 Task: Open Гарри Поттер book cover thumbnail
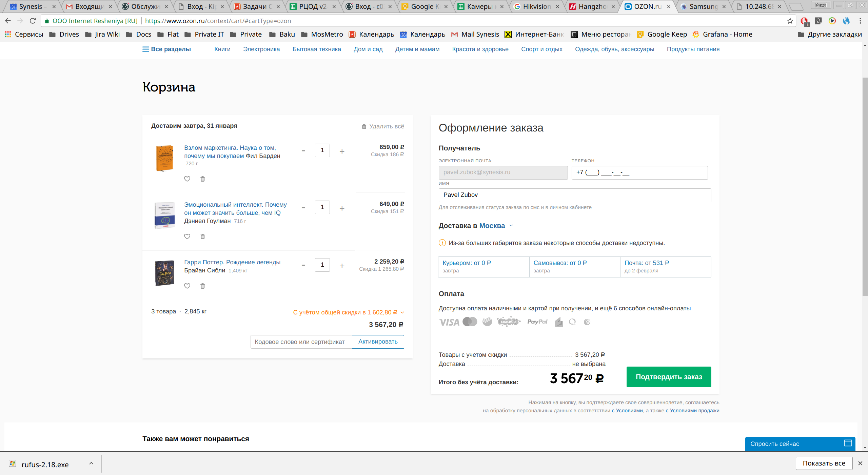pos(164,273)
